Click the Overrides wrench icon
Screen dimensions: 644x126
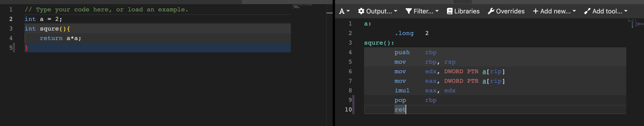[x=491, y=11]
